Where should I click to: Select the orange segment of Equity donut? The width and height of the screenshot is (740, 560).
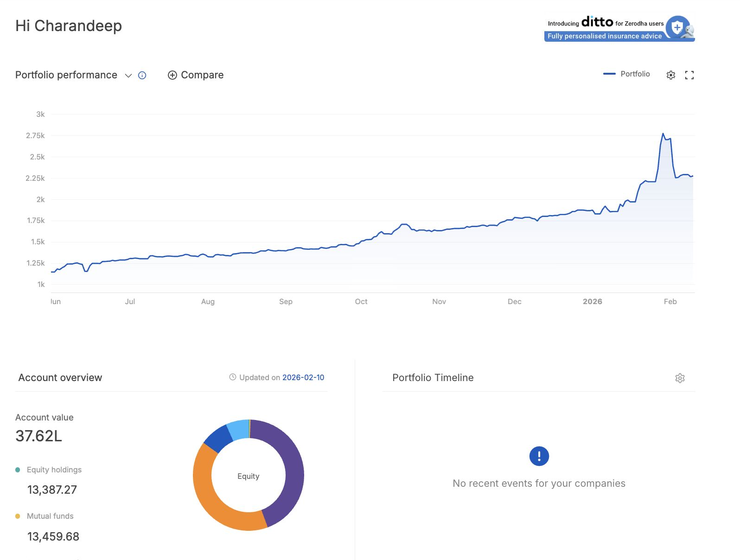point(213,501)
